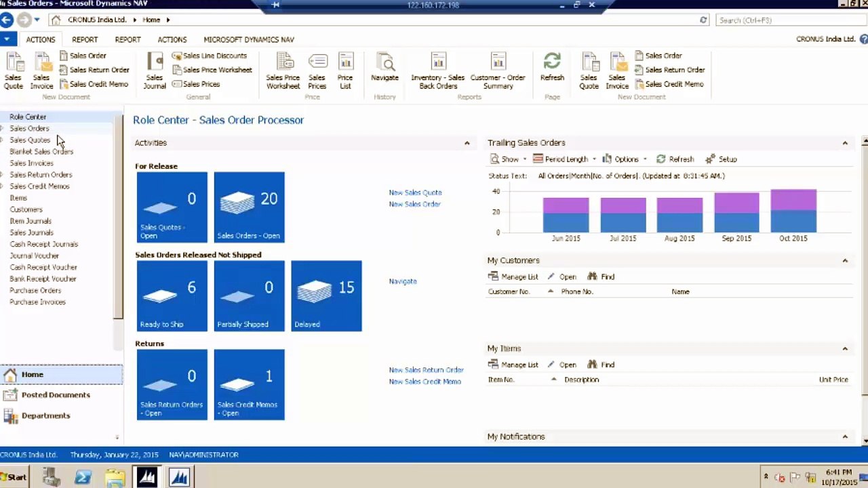Open the Home navigation pane button
The image size is (868, 488).
click(x=61, y=374)
